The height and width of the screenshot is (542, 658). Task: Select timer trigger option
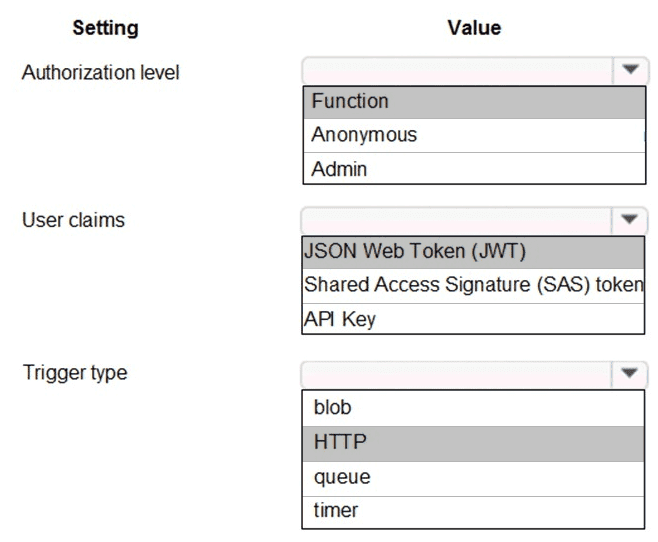(474, 511)
